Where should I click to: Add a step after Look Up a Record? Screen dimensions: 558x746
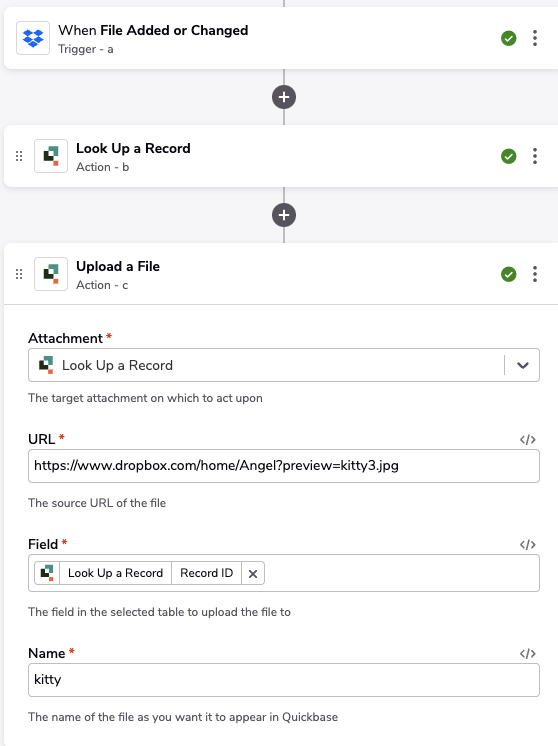click(284, 215)
